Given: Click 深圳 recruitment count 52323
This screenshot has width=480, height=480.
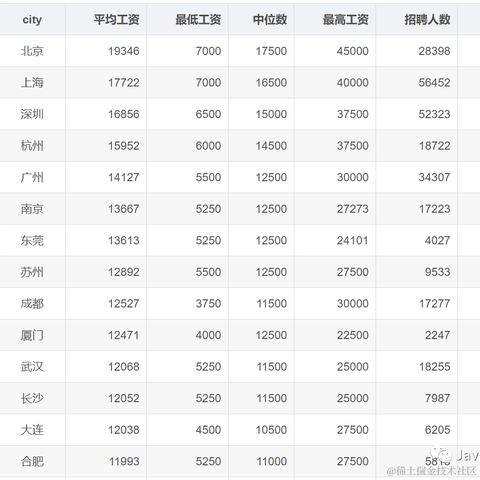Looking at the screenshot, I should [x=435, y=114].
